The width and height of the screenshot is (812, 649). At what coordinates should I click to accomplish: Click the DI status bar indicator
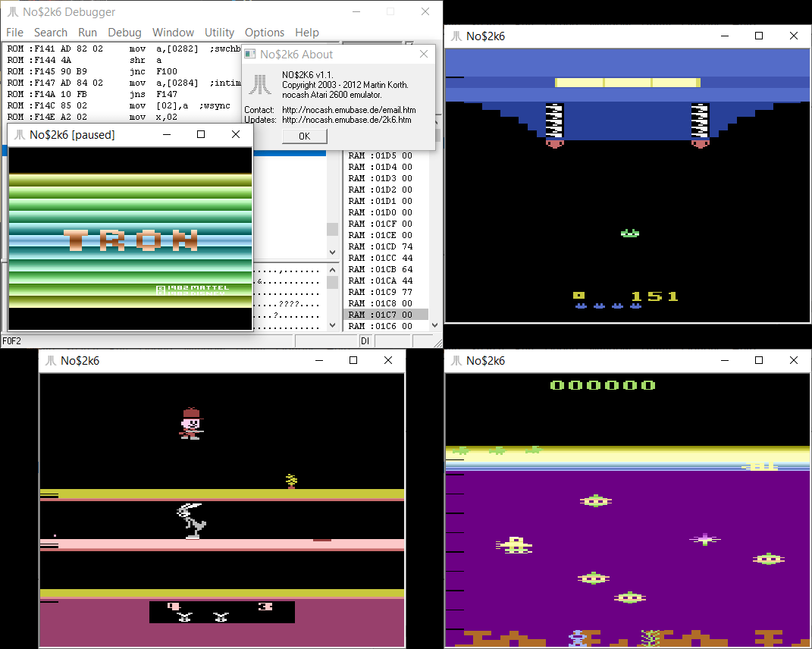tap(365, 341)
